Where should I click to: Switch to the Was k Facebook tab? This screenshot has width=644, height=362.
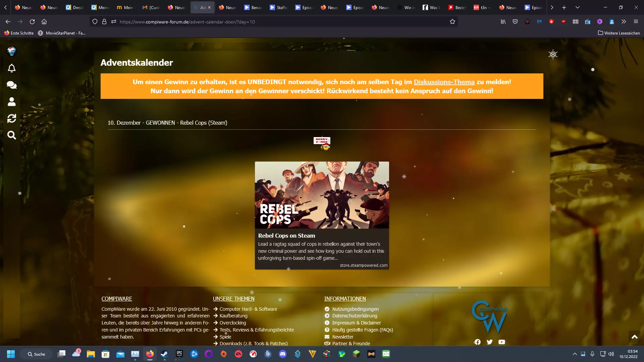click(432, 7)
